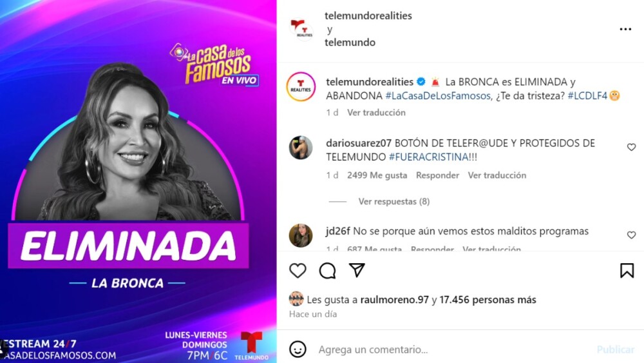Open jd26f's profile avatar
Viewport: 644px width, 363px height.
(x=301, y=235)
